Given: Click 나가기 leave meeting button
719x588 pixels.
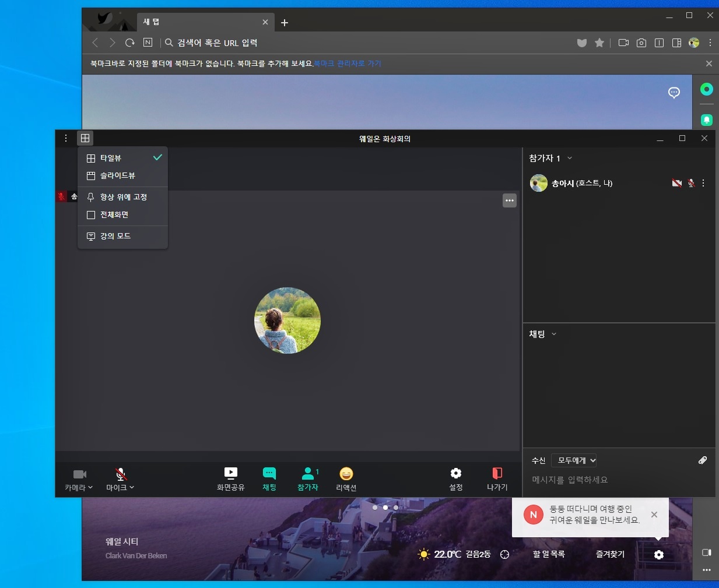Looking at the screenshot, I should (x=497, y=479).
